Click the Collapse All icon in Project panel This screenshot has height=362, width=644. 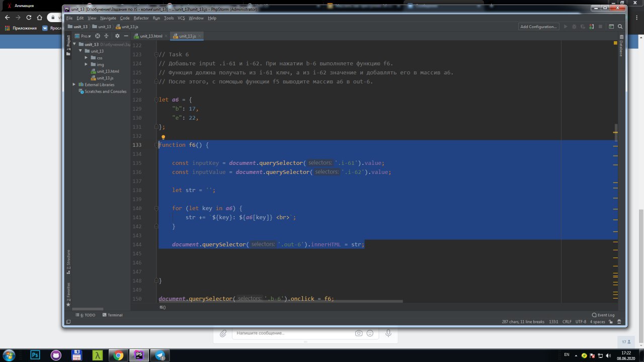point(106,36)
